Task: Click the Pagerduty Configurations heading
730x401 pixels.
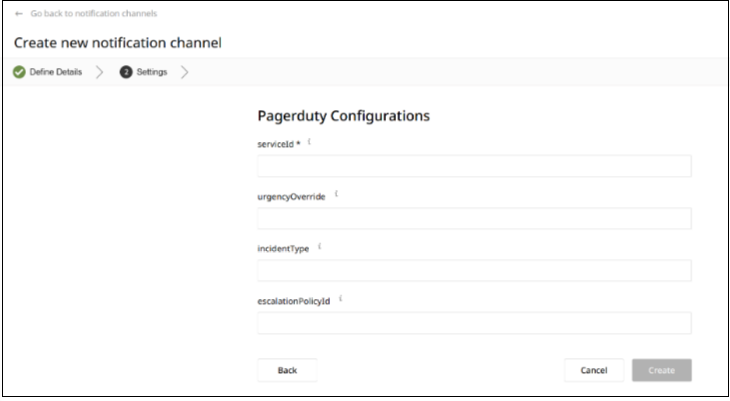Action: pyautogui.click(x=343, y=116)
